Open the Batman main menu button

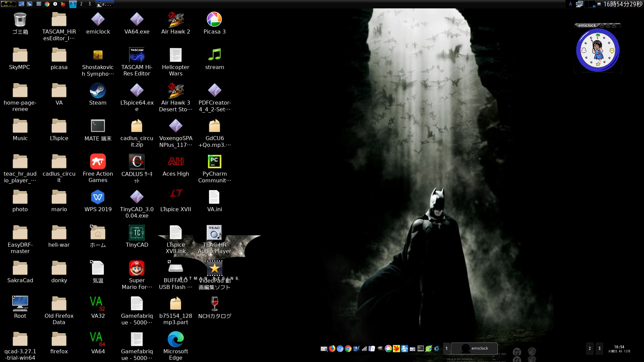pos(9,4)
